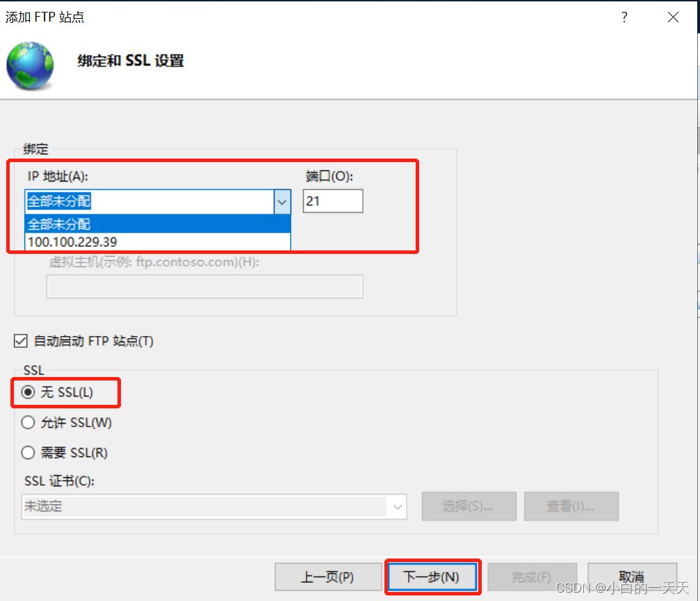Choose 100.100.229.39 from the IP list

pos(158,242)
